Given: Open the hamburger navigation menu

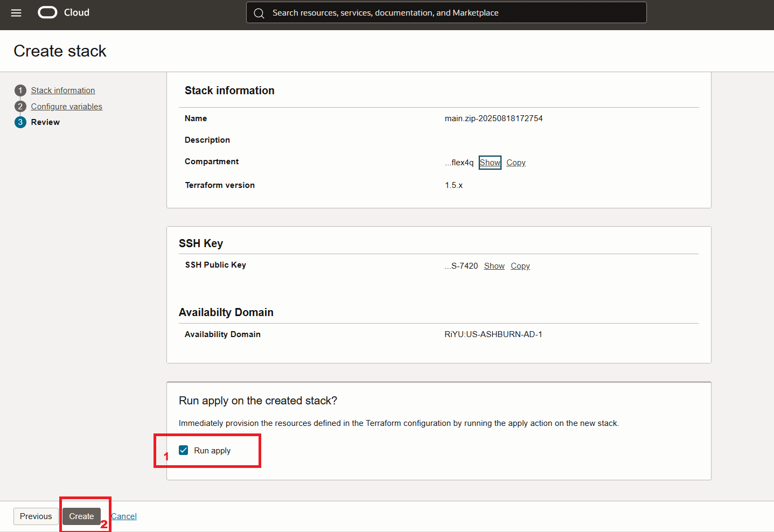Looking at the screenshot, I should 16,13.
